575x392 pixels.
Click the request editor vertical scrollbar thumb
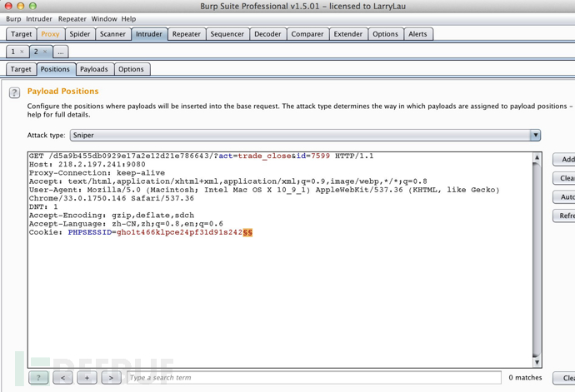click(x=537, y=260)
